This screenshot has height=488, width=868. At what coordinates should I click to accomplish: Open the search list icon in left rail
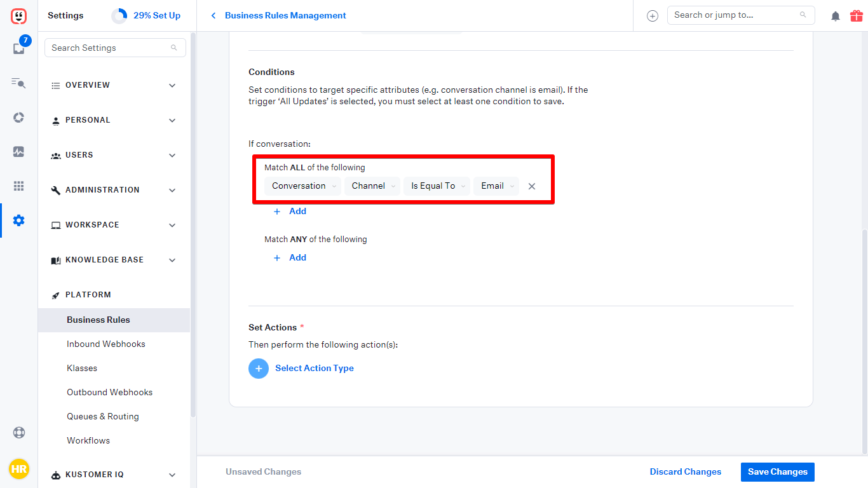coord(18,83)
